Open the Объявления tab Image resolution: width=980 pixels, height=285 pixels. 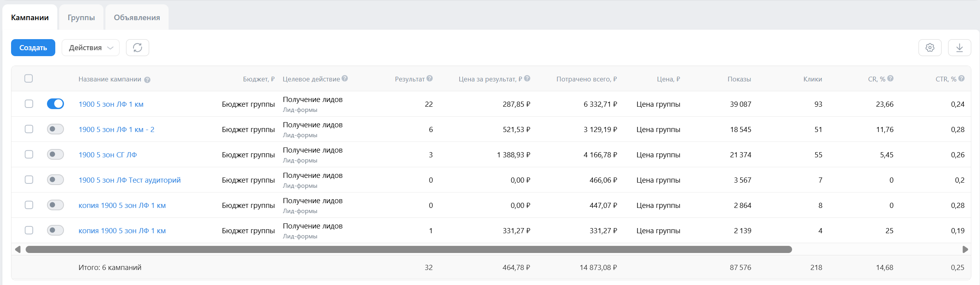137,18
